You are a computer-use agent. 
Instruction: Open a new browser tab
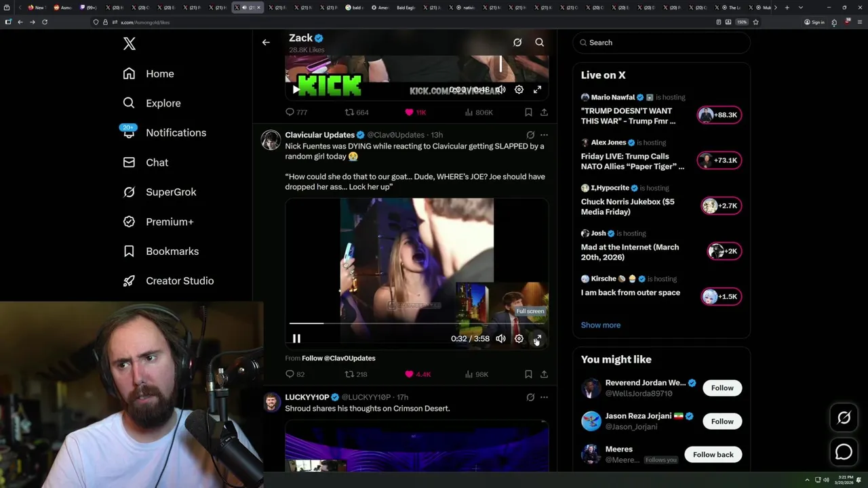(x=787, y=7)
